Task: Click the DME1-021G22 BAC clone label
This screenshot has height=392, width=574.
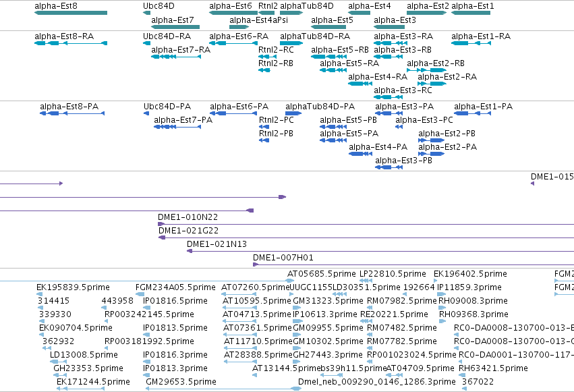Action: point(189,231)
